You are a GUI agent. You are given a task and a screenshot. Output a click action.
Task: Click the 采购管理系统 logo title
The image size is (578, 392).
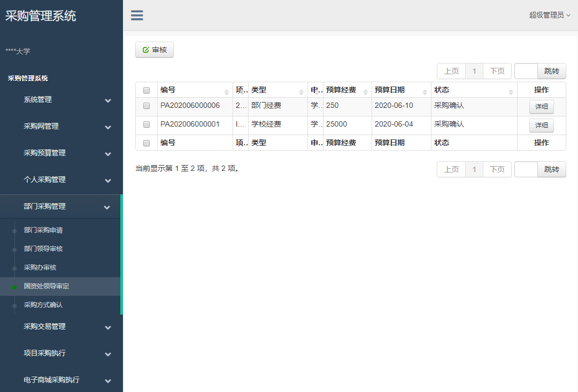point(41,16)
